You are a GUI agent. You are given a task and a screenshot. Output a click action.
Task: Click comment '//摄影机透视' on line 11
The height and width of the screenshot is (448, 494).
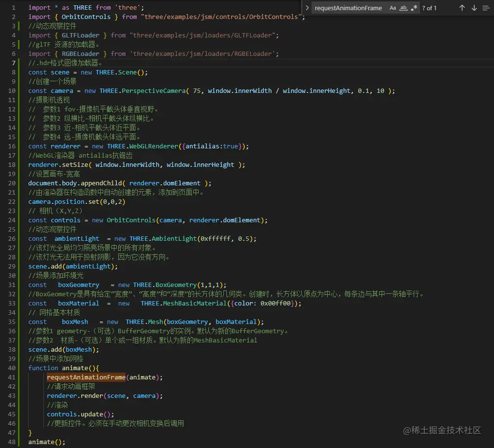click(49, 100)
